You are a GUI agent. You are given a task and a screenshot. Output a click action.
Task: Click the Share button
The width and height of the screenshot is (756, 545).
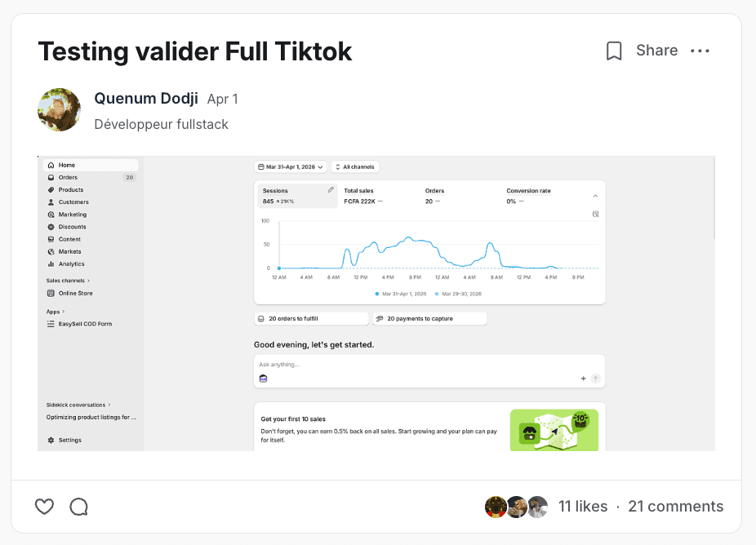(656, 50)
